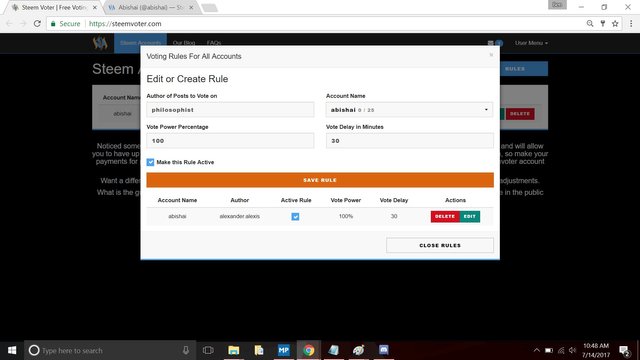Open the Action Center notification icon

[x=624, y=351]
